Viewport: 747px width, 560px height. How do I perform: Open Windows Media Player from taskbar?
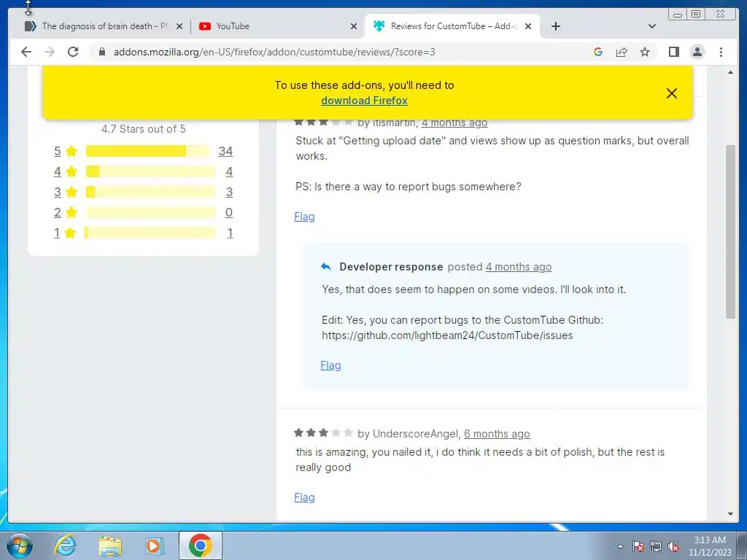point(155,545)
